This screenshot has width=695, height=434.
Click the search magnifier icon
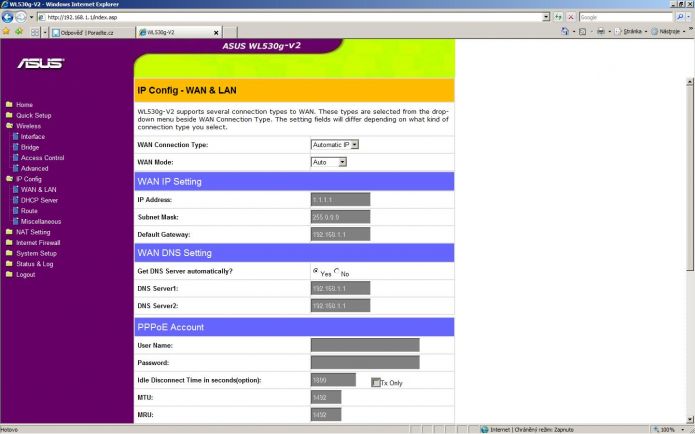(x=680, y=17)
